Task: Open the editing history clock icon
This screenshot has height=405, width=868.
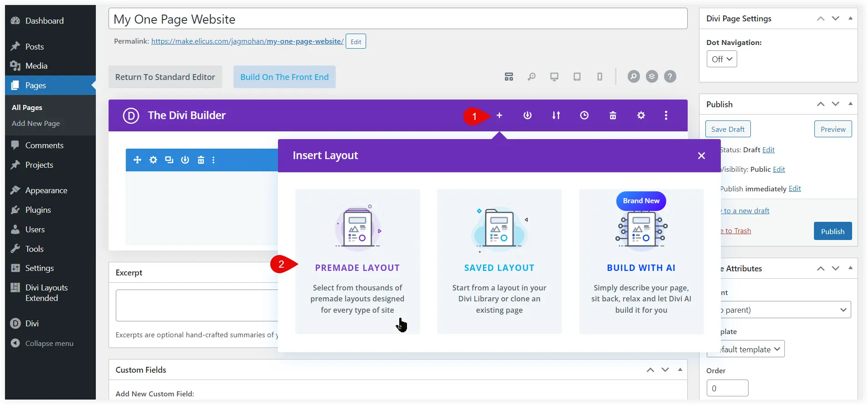Action: point(584,115)
